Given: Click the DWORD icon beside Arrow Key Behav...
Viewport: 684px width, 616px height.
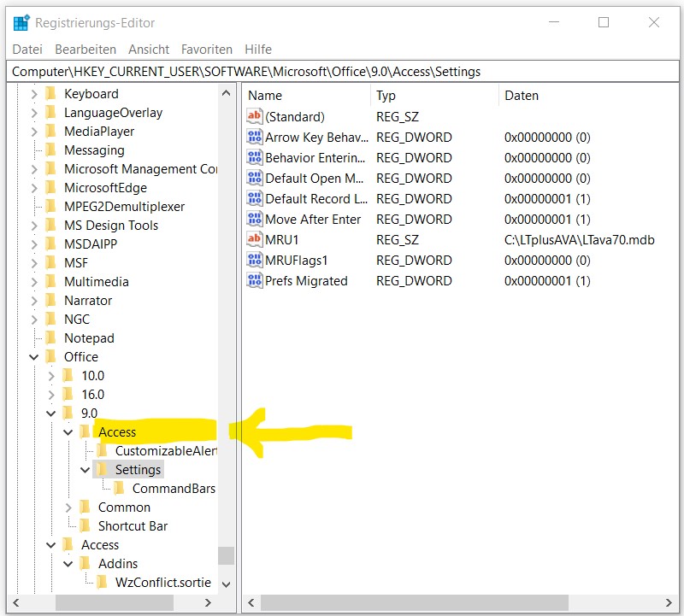Looking at the screenshot, I should coord(254,137).
